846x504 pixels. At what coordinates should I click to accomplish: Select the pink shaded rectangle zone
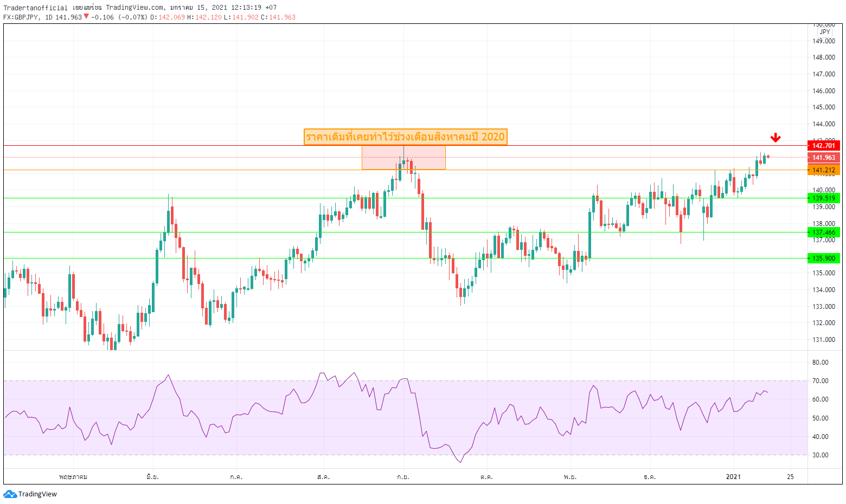tap(403, 158)
